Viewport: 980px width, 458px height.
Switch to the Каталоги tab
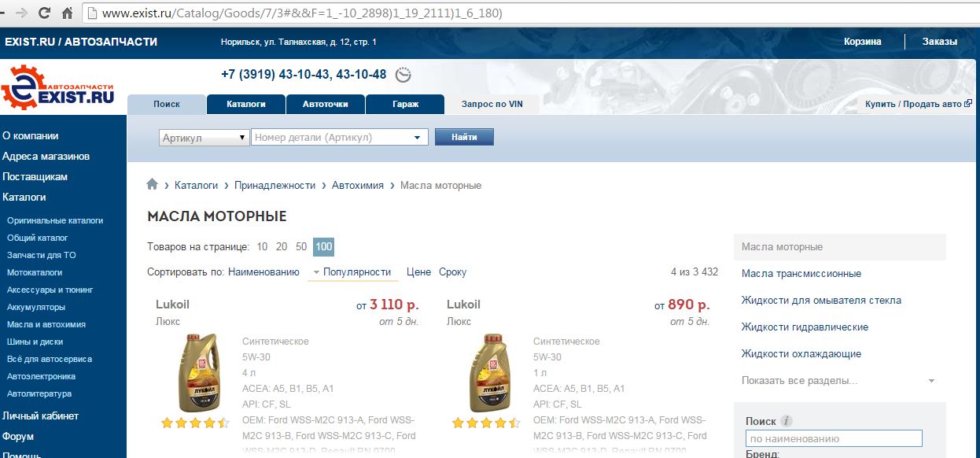point(245,104)
